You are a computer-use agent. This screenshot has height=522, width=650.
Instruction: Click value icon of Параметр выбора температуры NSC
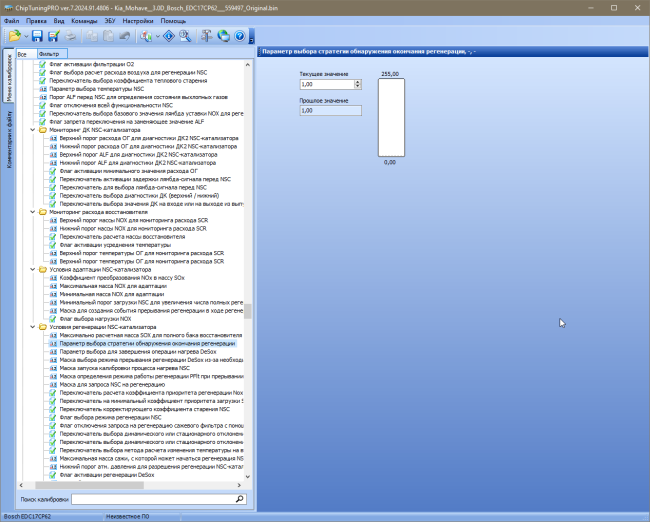pos(43,89)
